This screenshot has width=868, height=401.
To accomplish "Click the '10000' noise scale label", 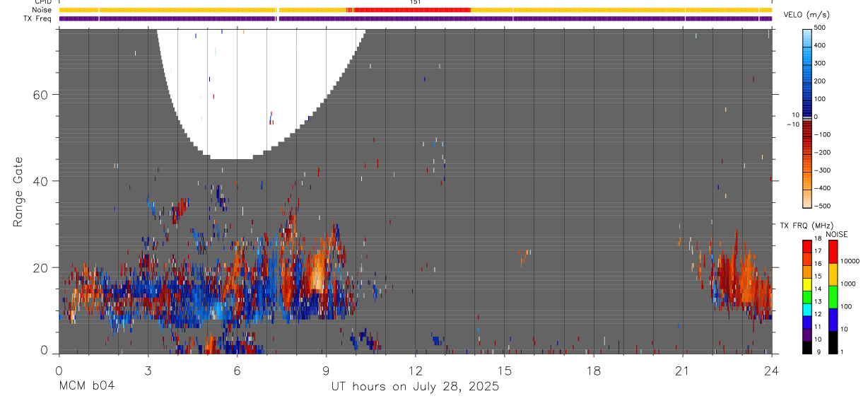I will [850, 261].
